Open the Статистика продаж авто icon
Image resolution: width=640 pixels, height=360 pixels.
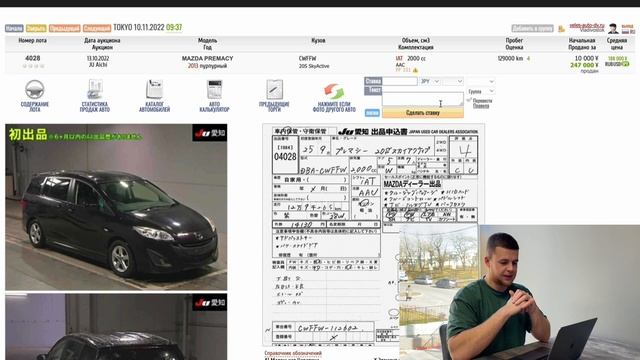point(95,89)
